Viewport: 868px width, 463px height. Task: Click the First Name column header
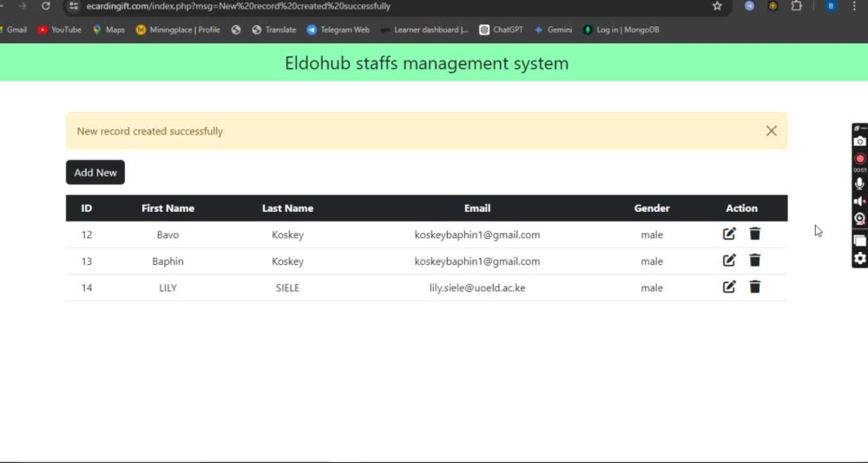(x=168, y=208)
